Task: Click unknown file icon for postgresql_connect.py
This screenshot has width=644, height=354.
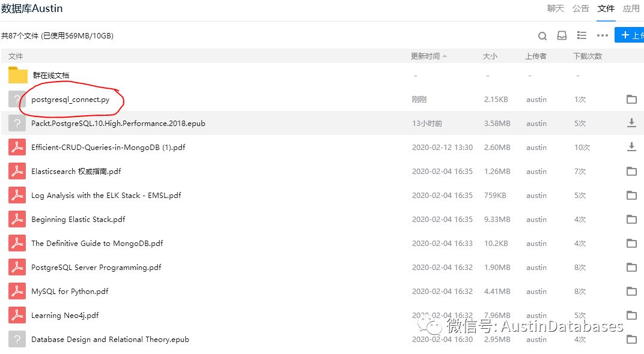Action: pos(17,99)
